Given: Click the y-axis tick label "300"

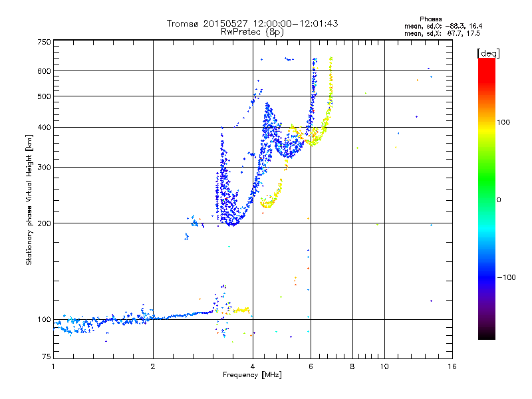Looking at the screenshot, I should [45, 168].
